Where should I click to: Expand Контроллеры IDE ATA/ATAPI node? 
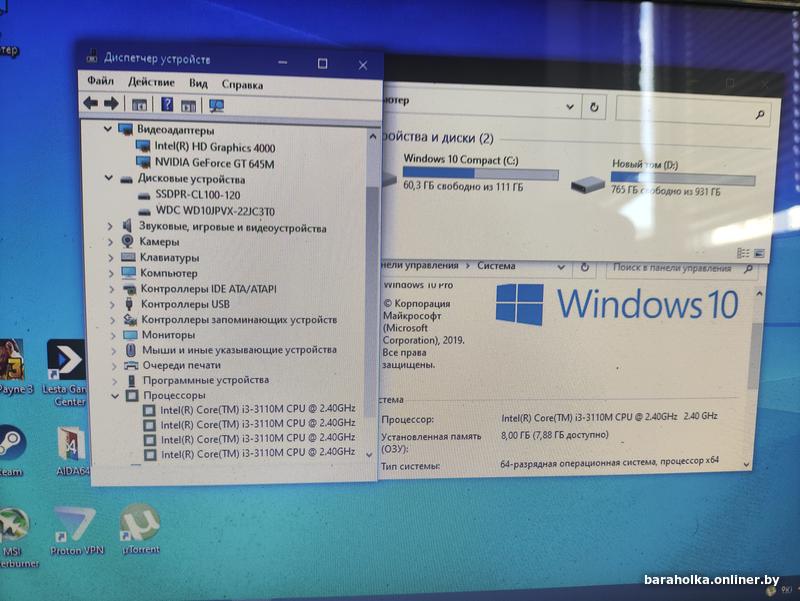pos(112,289)
